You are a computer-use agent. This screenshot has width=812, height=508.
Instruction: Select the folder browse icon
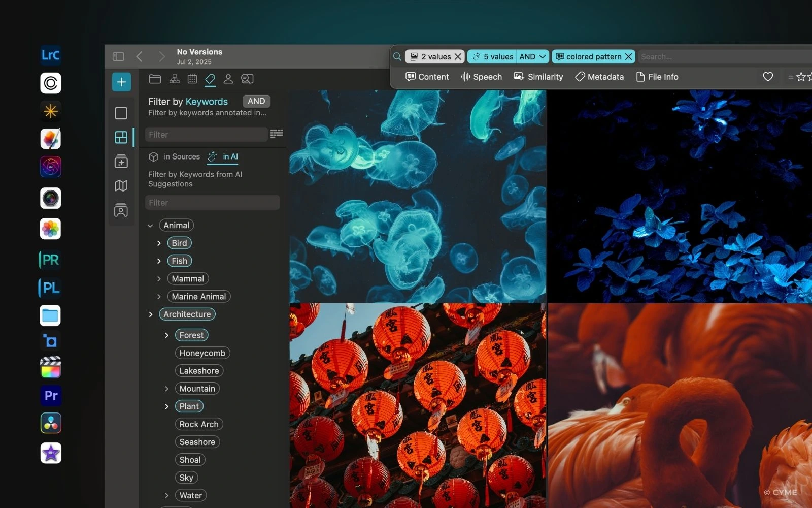[x=155, y=79]
